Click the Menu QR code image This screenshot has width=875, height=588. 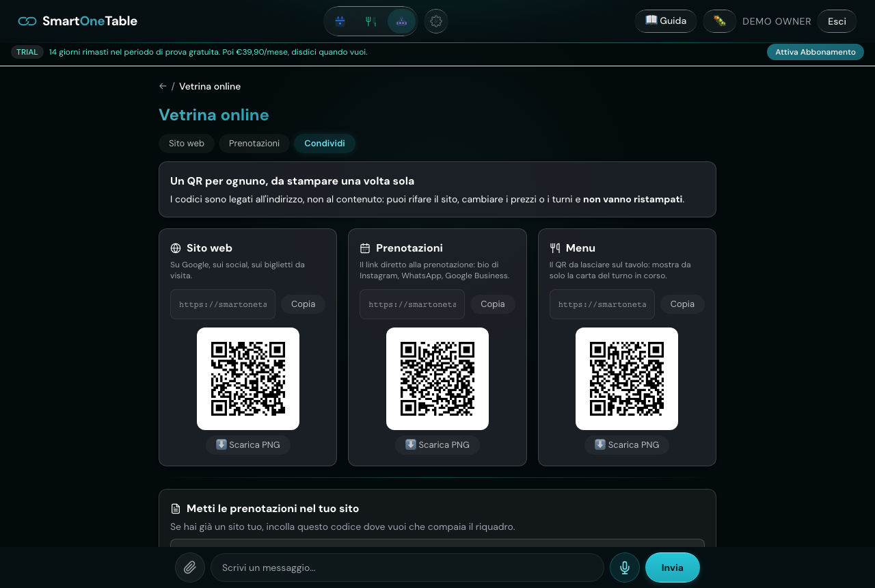627,379
